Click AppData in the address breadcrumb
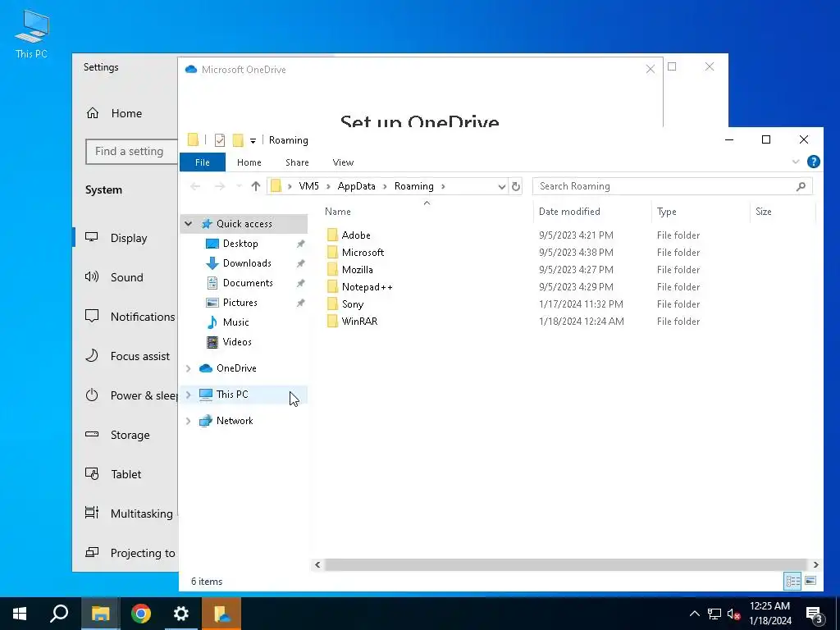 [x=356, y=186]
